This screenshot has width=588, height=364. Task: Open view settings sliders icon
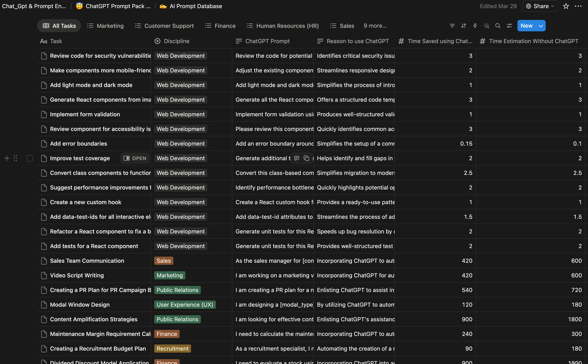[509, 26]
